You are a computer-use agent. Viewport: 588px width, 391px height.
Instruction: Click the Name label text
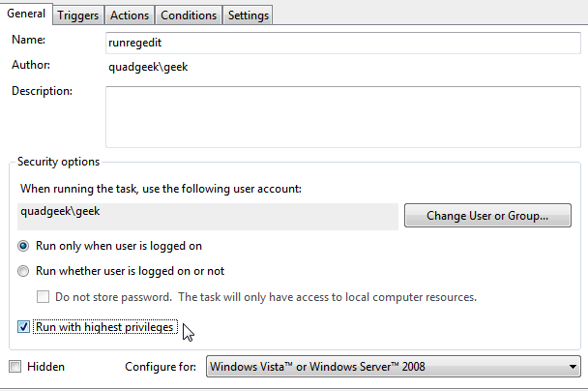pyautogui.click(x=29, y=42)
